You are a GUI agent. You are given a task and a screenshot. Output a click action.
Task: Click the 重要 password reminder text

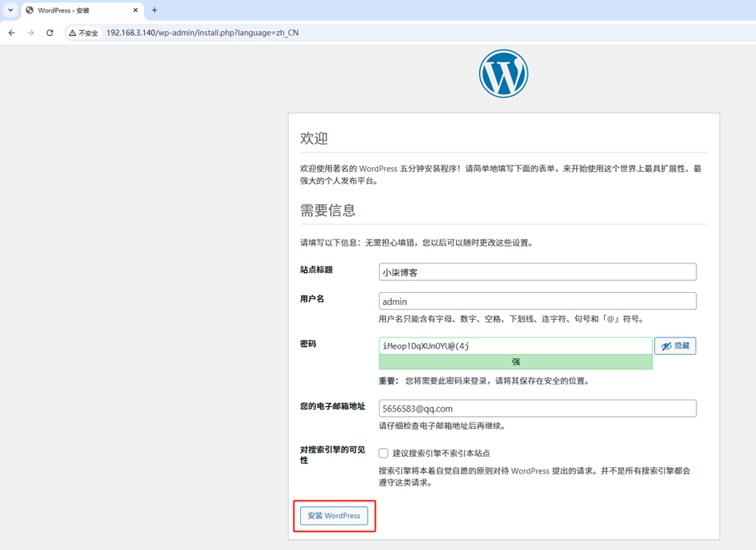click(484, 380)
